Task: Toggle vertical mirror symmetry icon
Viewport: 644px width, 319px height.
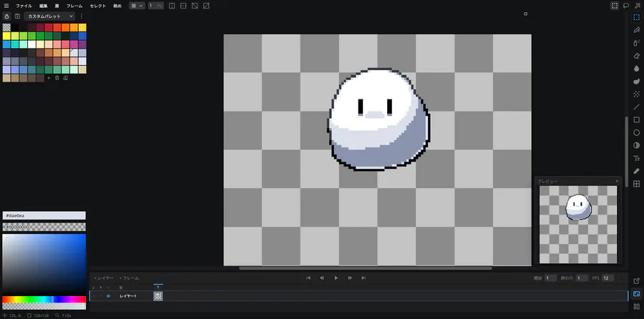Action: pyautogui.click(x=172, y=6)
